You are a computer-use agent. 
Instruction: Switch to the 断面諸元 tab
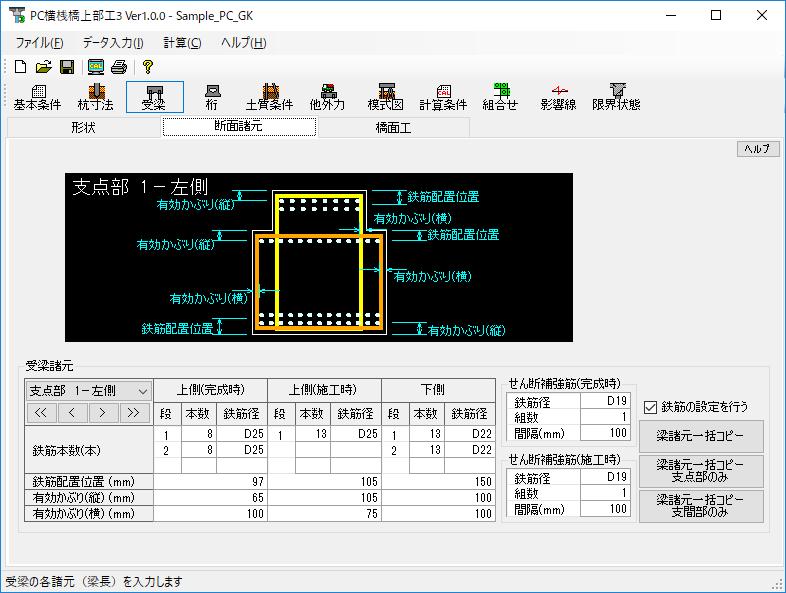click(x=239, y=126)
